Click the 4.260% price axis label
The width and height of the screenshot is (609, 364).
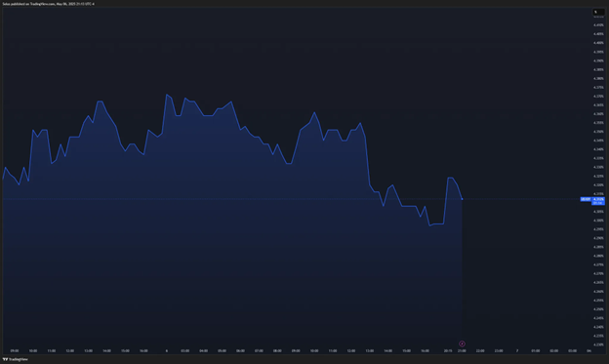tap(598, 292)
